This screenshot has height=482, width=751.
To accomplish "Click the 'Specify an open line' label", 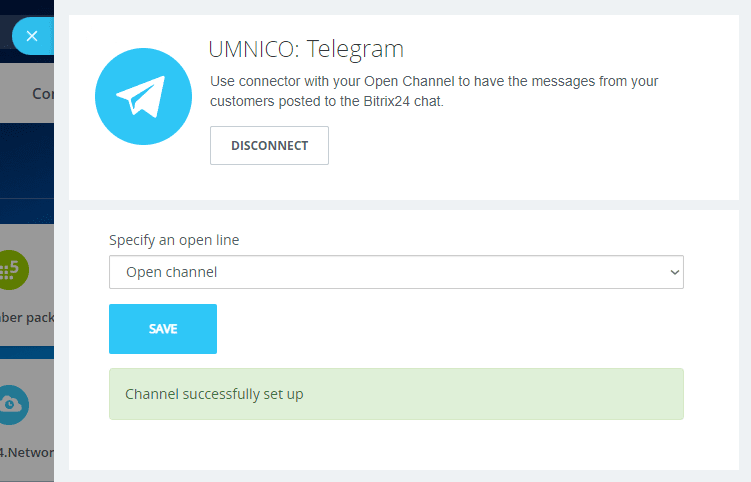I will (174, 240).
